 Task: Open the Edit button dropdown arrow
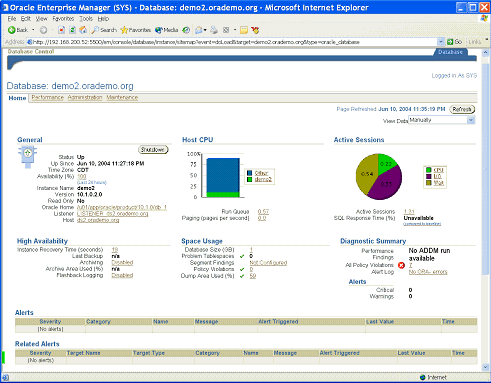(x=235, y=30)
